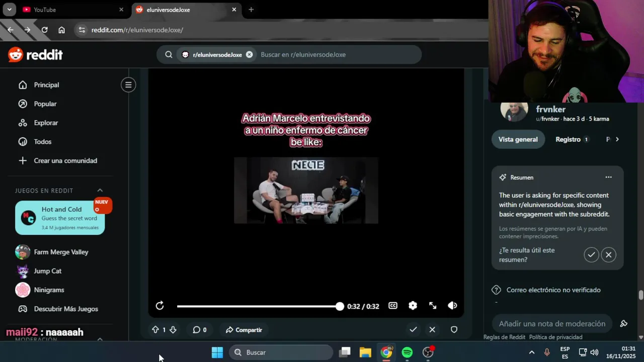
Task: Open the Windows Start menu
Action: pos(217,352)
